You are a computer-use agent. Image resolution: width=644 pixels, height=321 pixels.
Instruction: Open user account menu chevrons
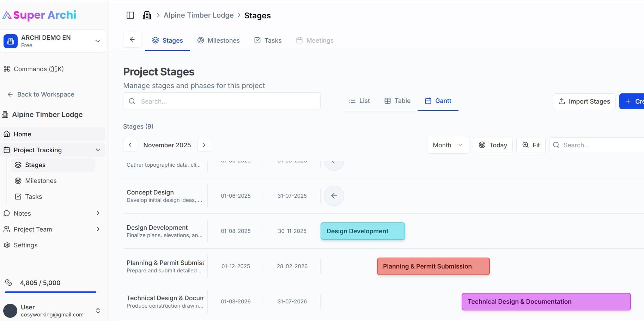(x=98, y=311)
